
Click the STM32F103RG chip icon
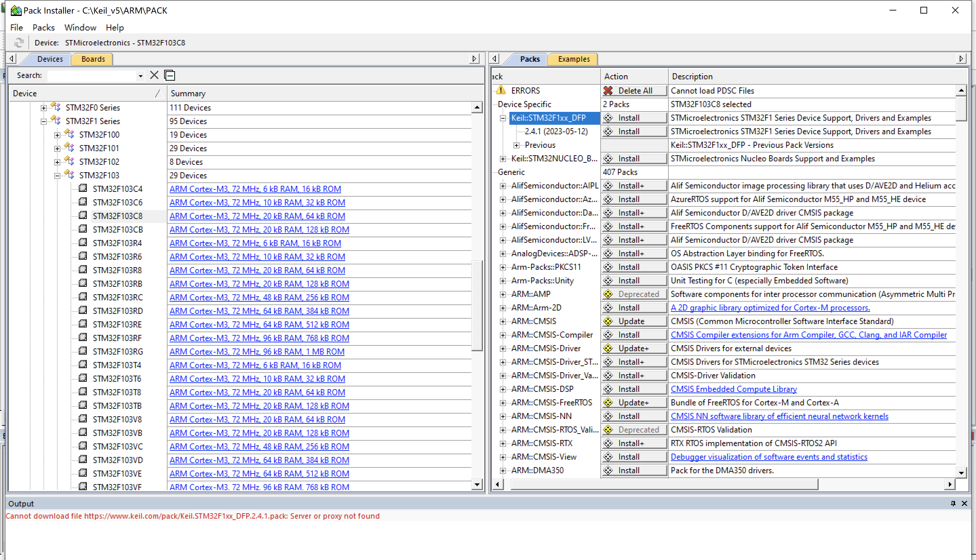(x=83, y=351)
